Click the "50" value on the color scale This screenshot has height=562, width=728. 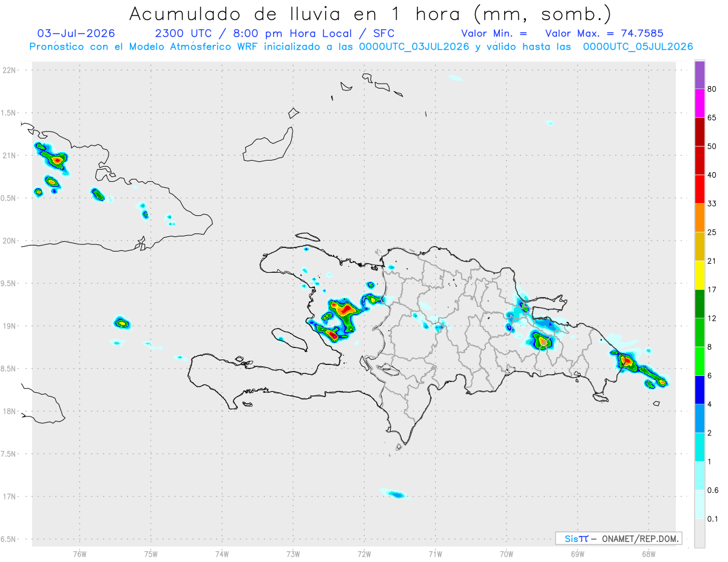click(713, 146)
